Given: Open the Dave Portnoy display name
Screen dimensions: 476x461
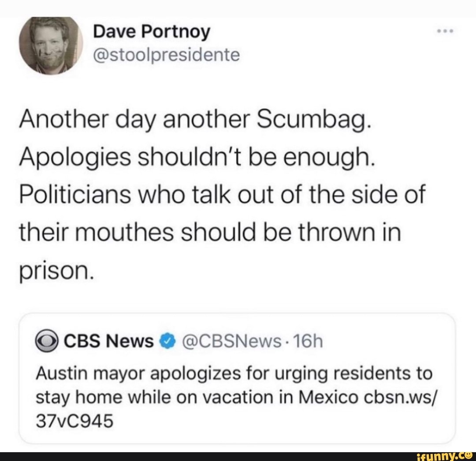Looking at the screenshot, I should (152, 32).
